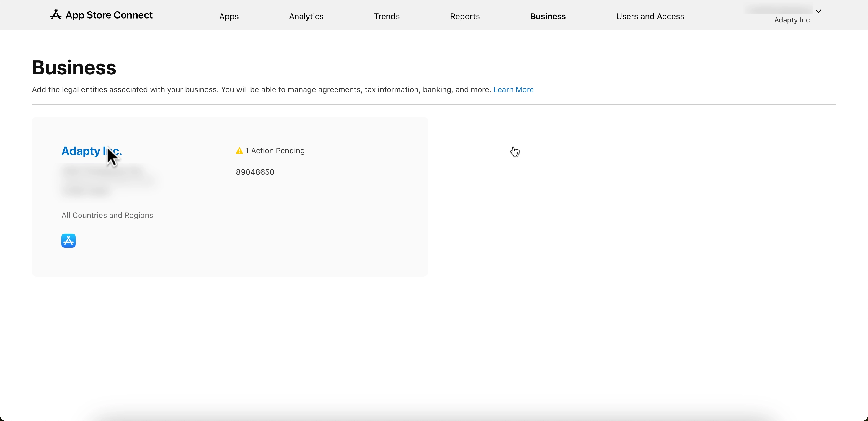
Task: Click the entity ID 89048650
Action: click(x=255, y=172)
